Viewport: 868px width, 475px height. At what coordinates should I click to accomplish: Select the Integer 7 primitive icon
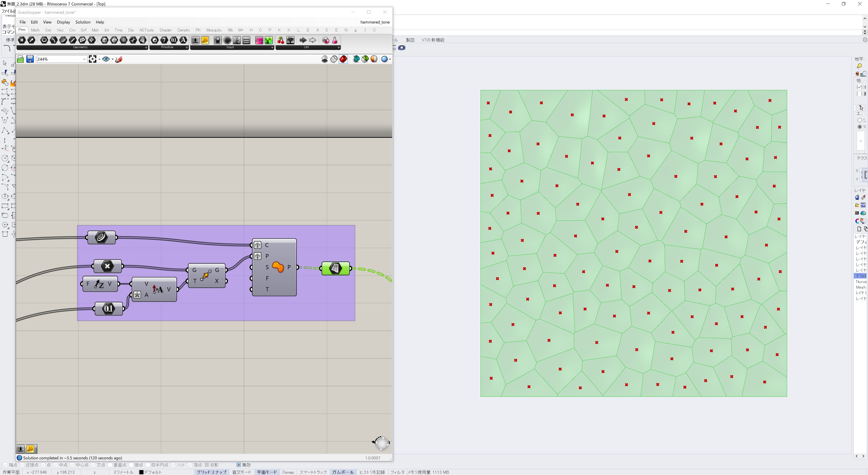pos(164,40)
